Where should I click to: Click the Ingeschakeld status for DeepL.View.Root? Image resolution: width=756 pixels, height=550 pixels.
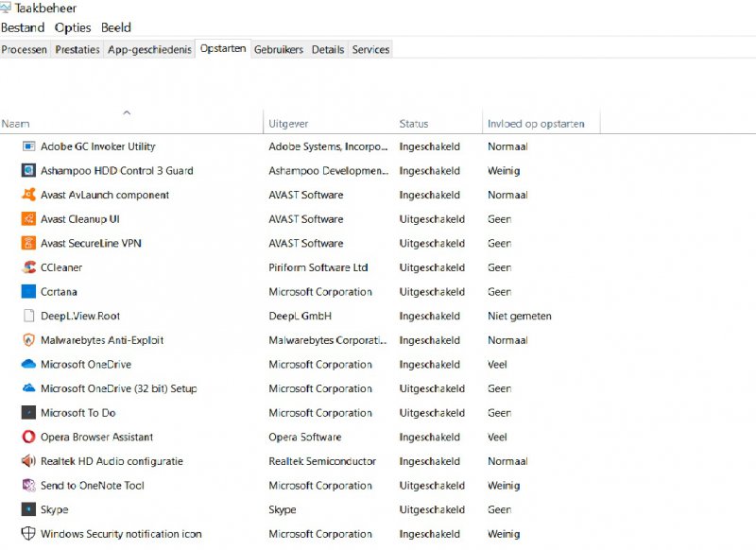coord(430,316)
